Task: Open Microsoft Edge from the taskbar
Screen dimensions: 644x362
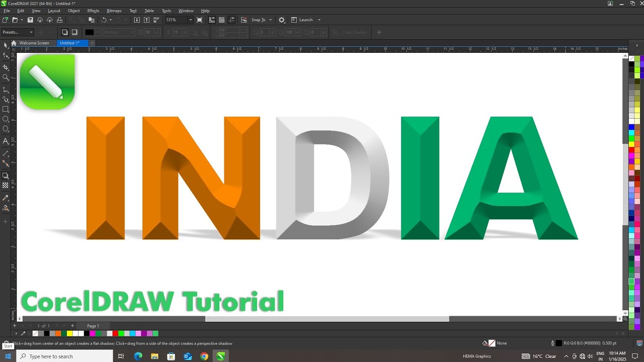Action: (138, 356)
